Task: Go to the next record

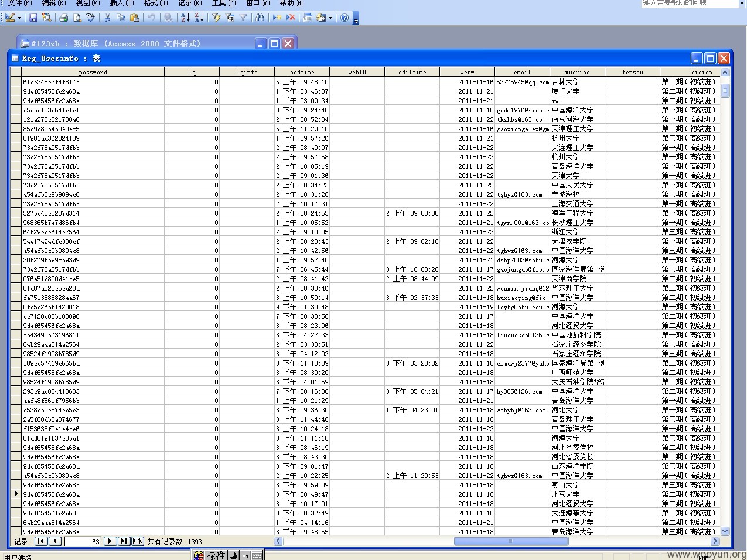Action: pos(110,541)
